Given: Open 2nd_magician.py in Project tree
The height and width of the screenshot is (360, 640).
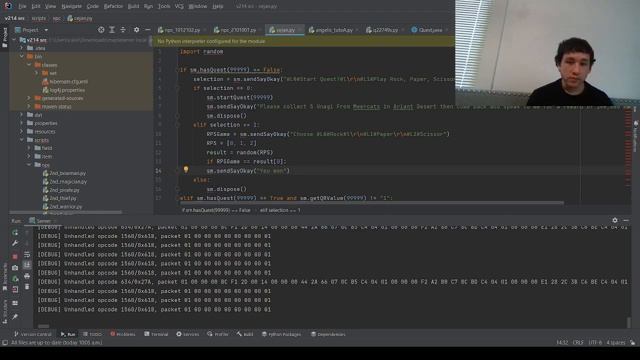Looking at the screenshot, I should (65, 182).
